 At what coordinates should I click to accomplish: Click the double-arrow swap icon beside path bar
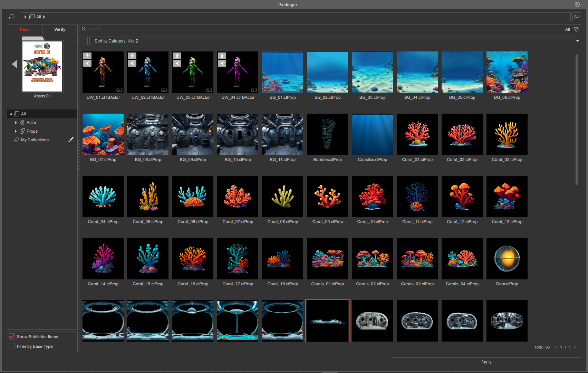pos(577,17)
